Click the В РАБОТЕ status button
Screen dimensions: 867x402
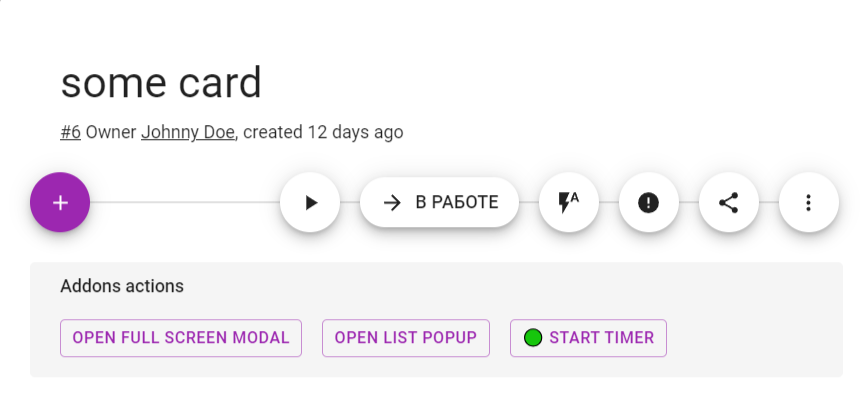click(x=456, y=203)
